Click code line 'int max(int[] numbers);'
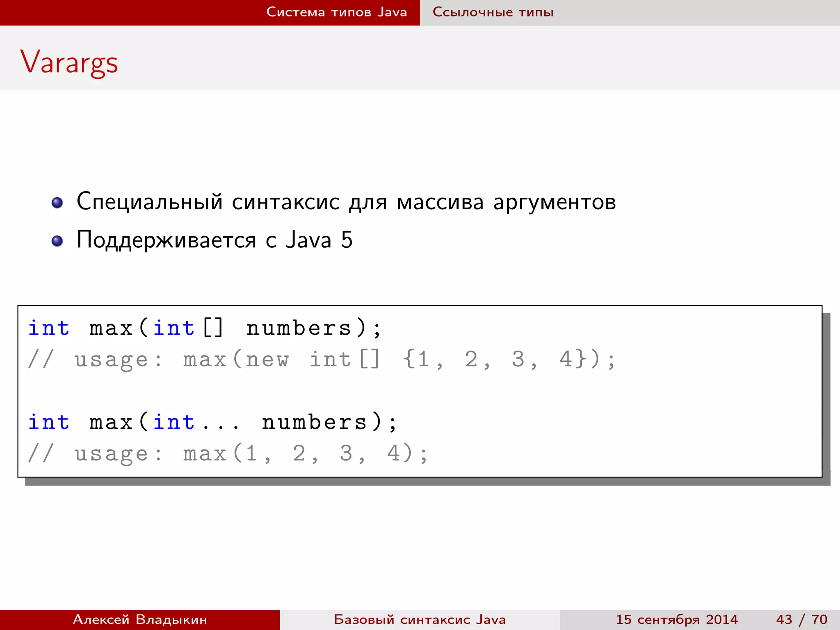The image size is (840, 630). coord(205,328)
